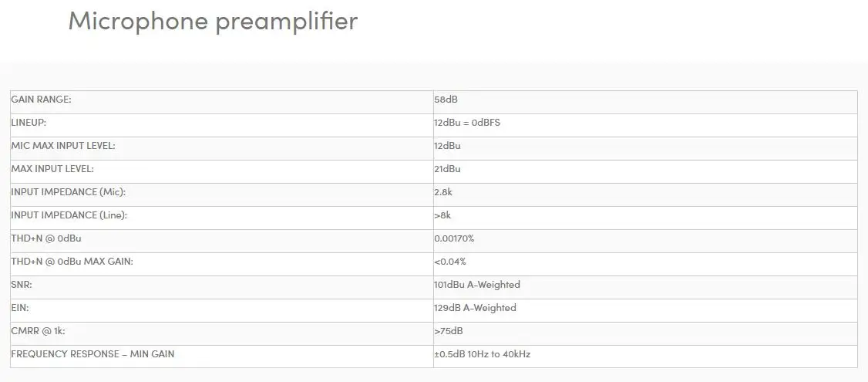Click the 58dB gain range value
This screenshot has width=868, height=382.
pyautogui.click(x=446, y=100)
